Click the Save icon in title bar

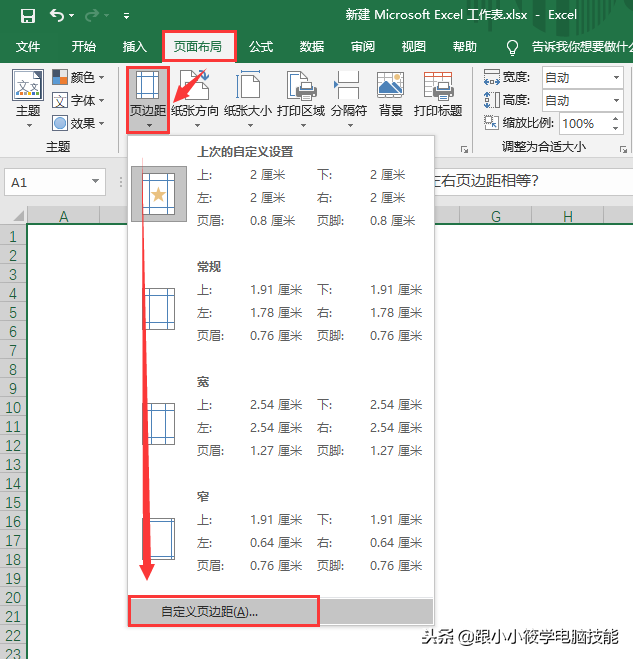tap(27, 15)
